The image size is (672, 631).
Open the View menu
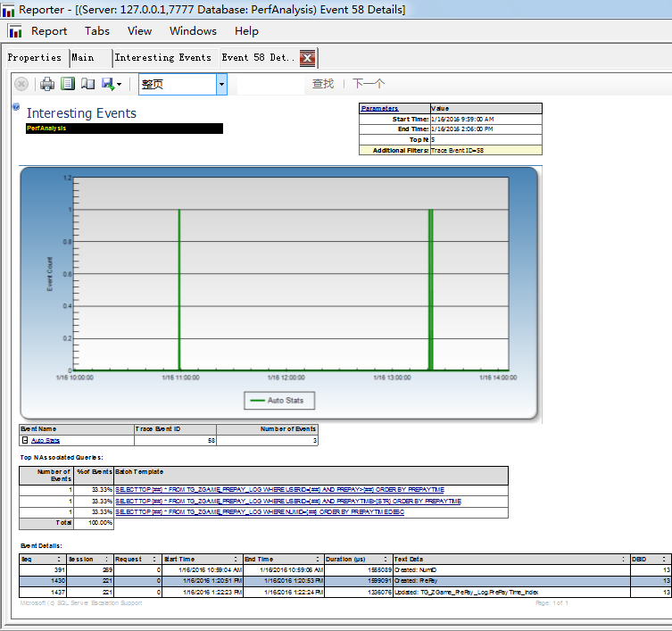(x=140, y=31)
